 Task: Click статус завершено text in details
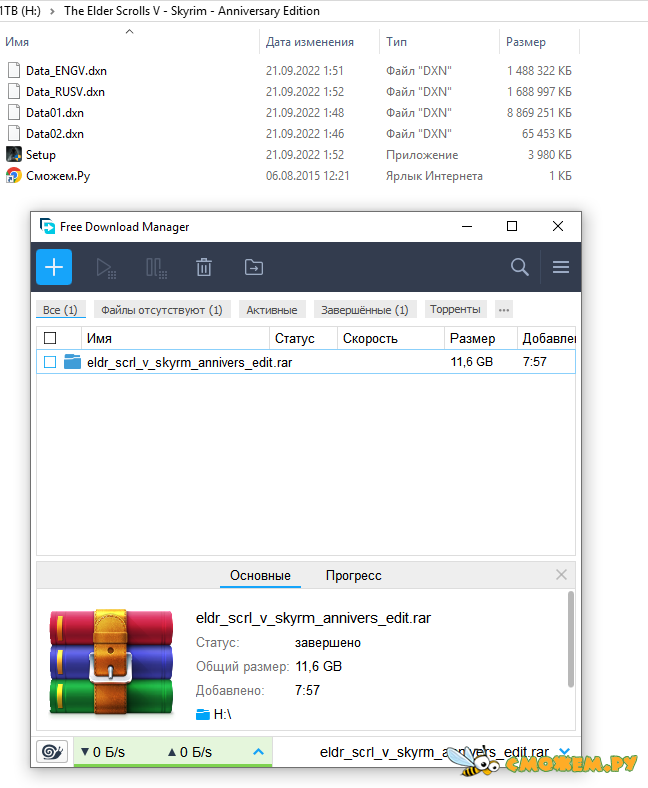328,643
